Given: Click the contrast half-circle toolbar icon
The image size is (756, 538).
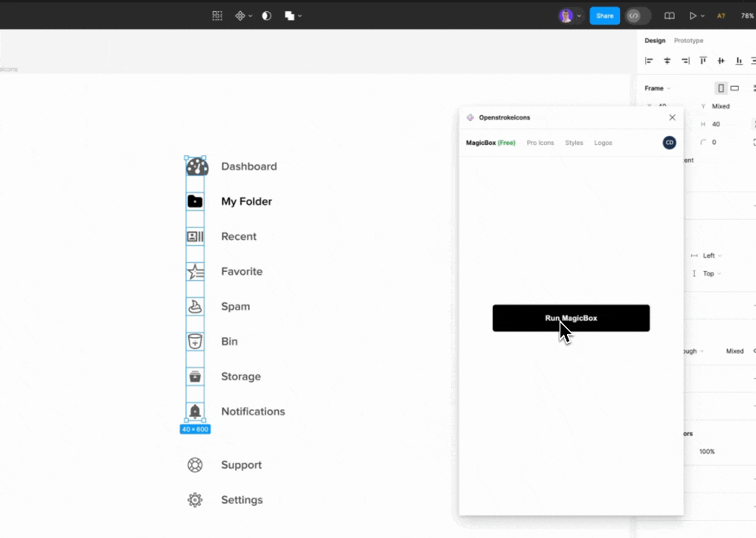Looking at the screenshot, I should pyautogui.click(x=266, y=15).
